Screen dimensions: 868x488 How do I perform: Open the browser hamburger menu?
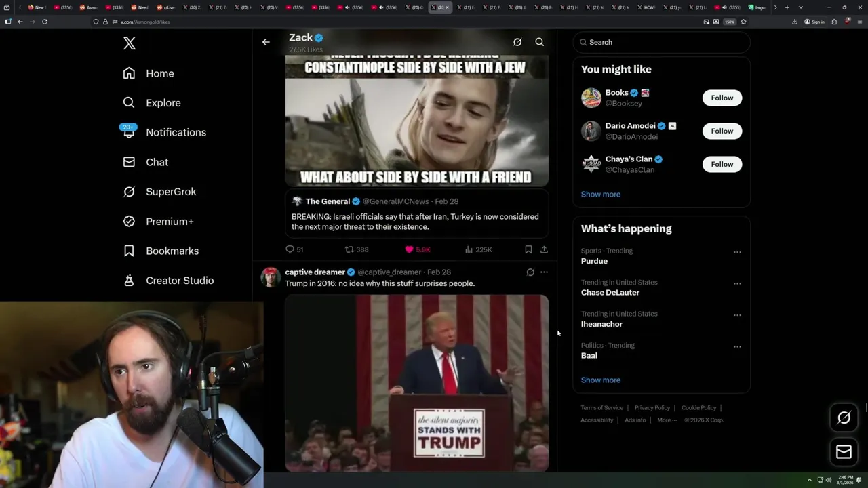pos(859,22)
